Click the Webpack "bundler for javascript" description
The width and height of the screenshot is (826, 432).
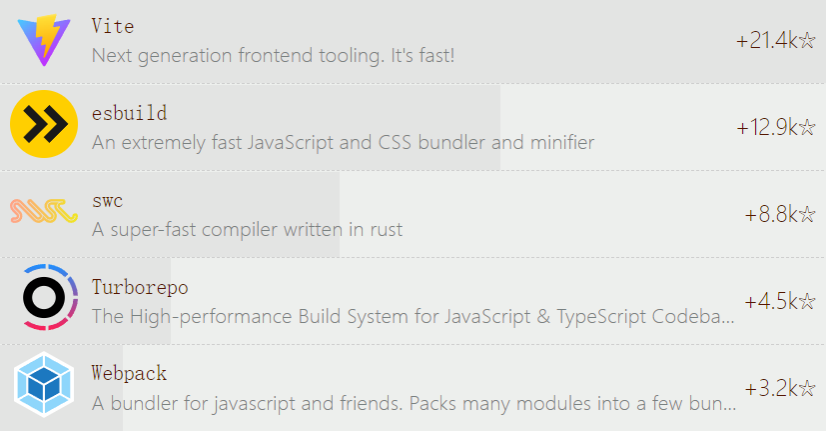coord(413,404)
